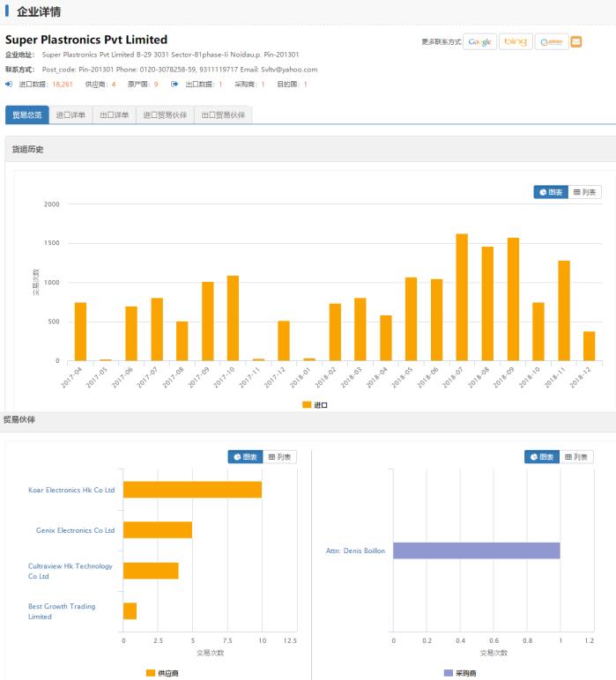Click the 2018-08 bar in history chart

tap(487, 304)
